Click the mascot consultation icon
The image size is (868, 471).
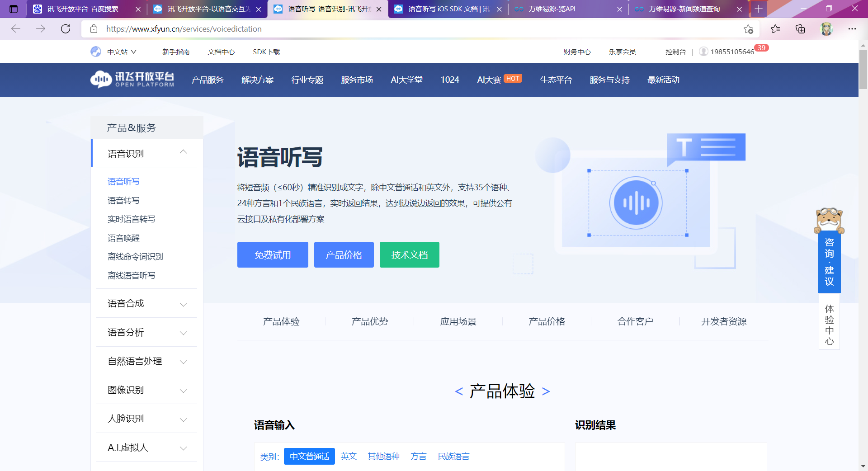coord(829,221)
